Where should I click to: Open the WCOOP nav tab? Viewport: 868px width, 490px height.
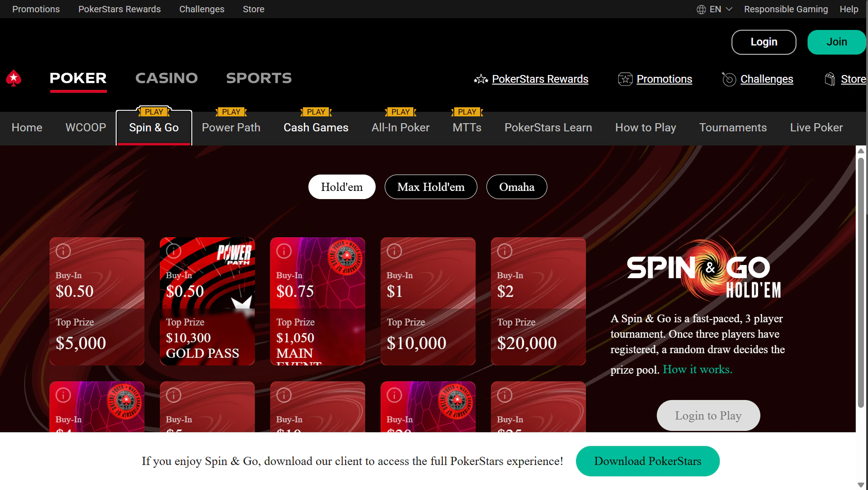pyautogui.click(x=86, y=128)
